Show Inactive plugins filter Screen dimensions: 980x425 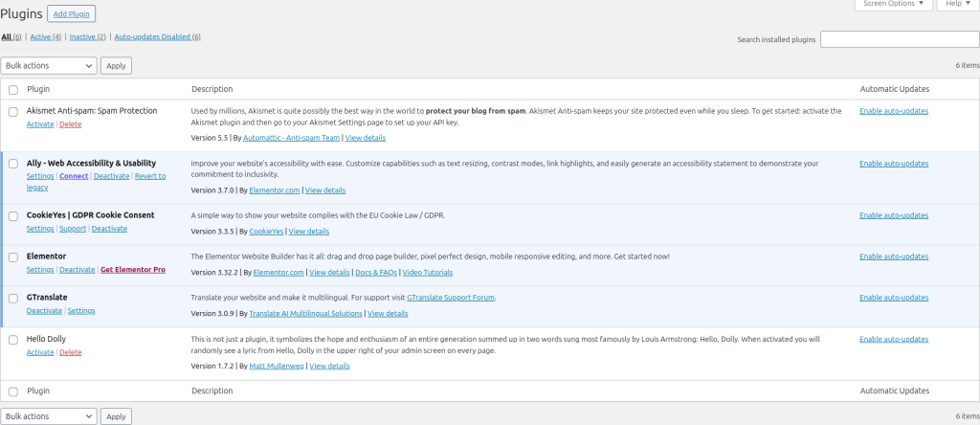(88, 37)
